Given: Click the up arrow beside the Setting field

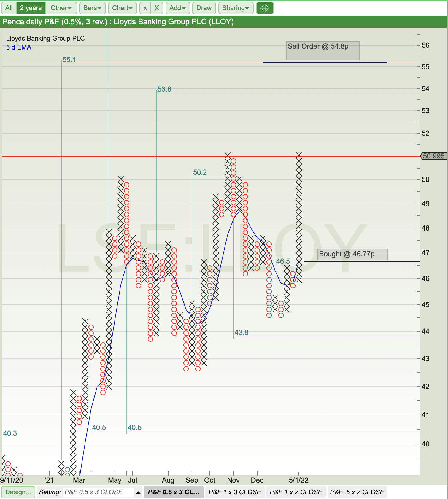Looking at the screenshot, I should (138, 492).
